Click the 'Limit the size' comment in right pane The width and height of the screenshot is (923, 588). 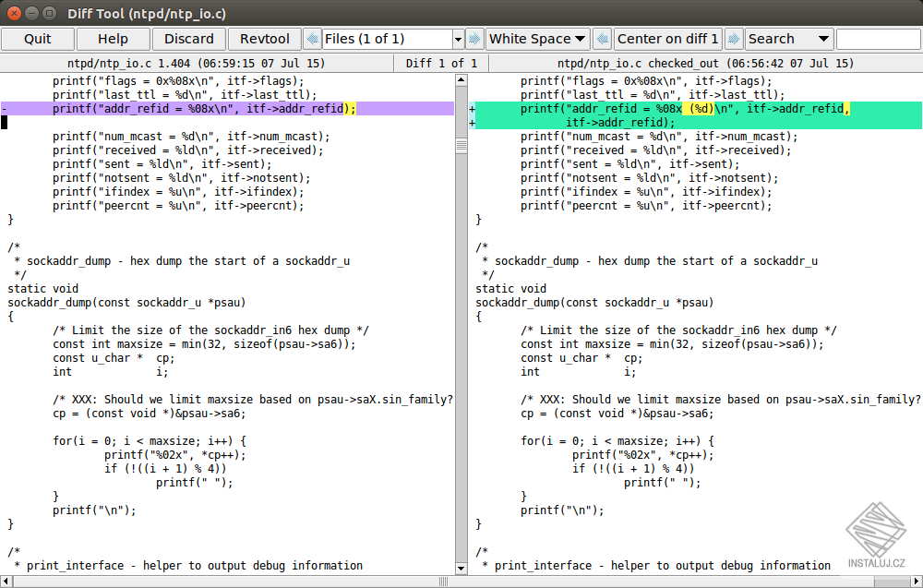(678, 330)
